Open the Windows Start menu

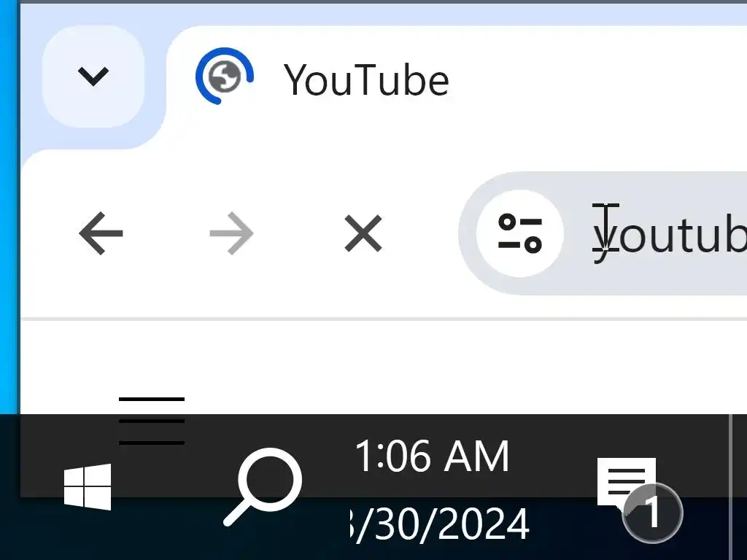(88, 486)
